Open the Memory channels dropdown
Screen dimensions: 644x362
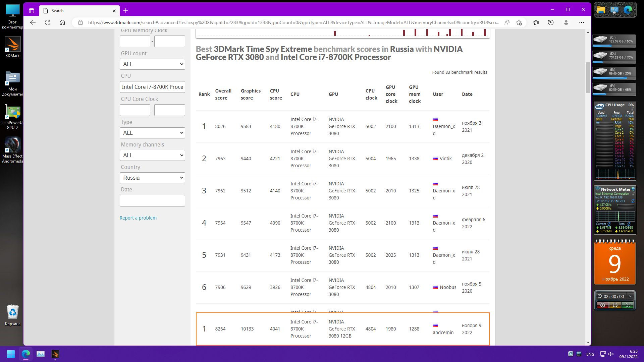(x=152, y=155)
